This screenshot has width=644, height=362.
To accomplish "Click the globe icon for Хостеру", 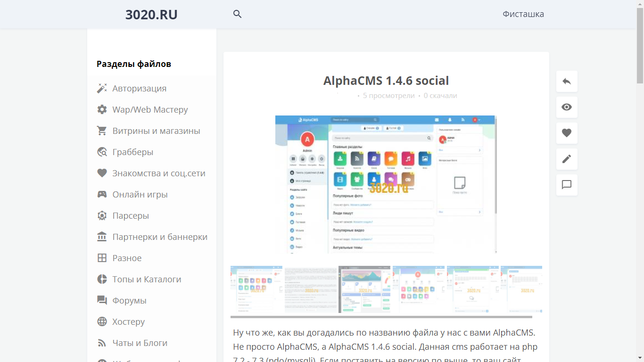I will tap(102, 322).
